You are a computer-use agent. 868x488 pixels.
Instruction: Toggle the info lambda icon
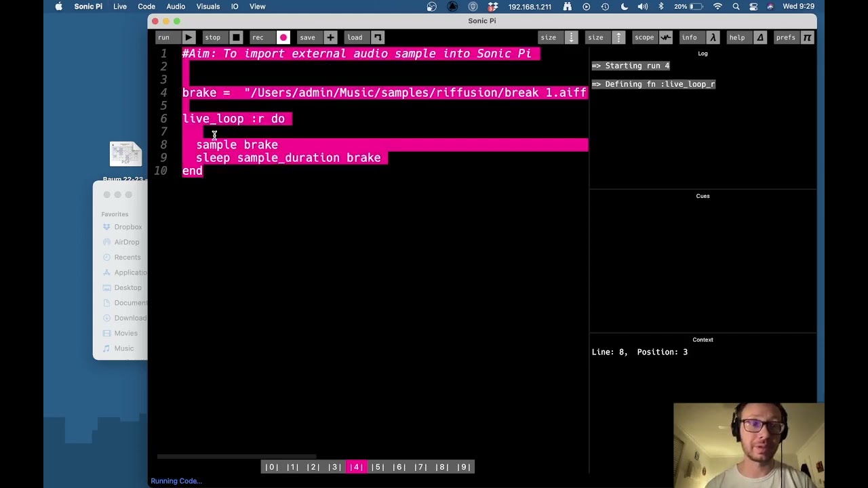click(713, 37)
